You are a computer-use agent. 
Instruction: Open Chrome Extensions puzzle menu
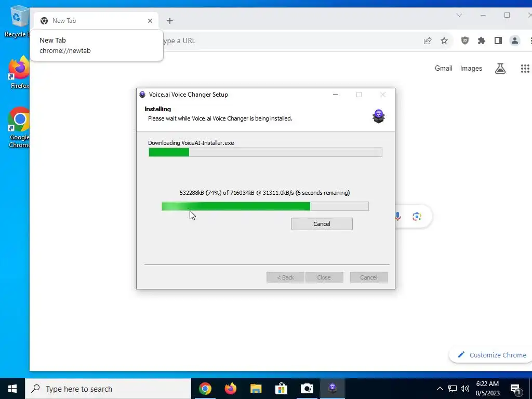482,41
